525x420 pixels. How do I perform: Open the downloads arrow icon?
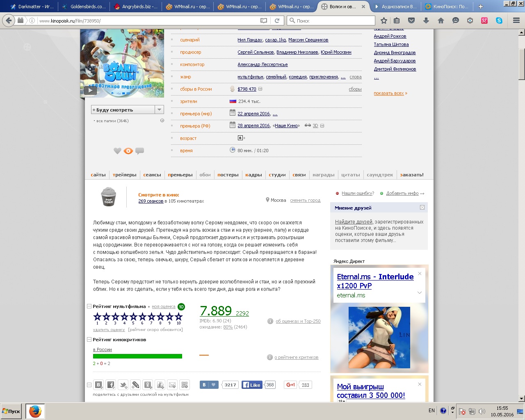426,21
